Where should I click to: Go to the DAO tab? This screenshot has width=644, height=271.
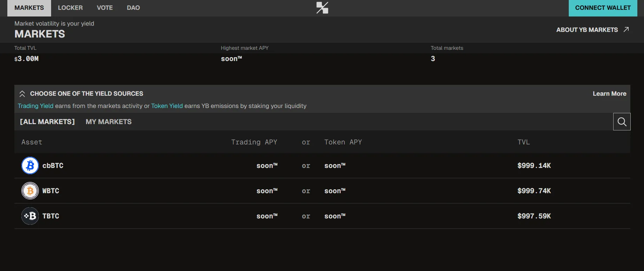click(x=133, y=8)
